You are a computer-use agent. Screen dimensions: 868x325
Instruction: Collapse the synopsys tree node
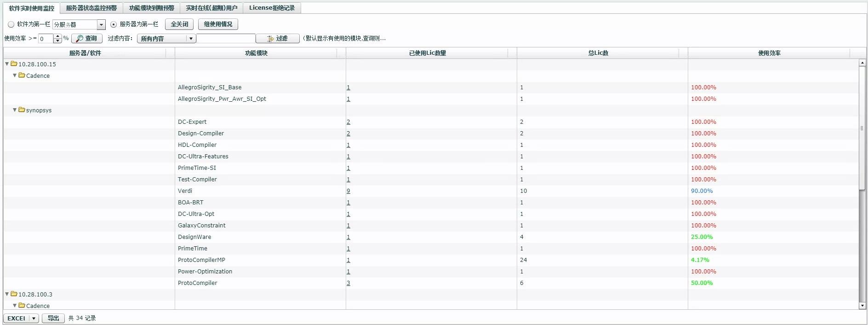click(x=15, y=110)
